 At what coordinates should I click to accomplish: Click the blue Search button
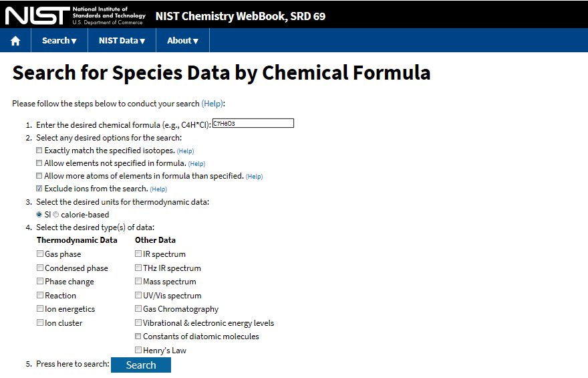pyautogui.click(x=141, y=365)
